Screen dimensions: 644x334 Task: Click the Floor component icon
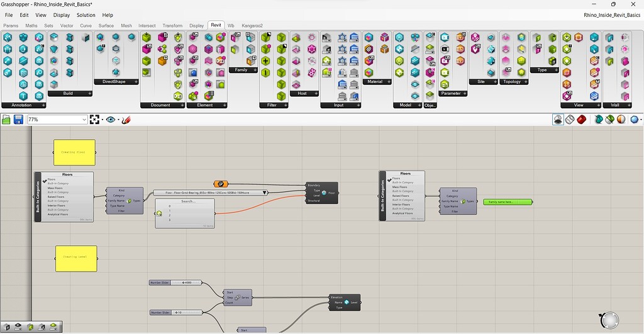[324, 193]
